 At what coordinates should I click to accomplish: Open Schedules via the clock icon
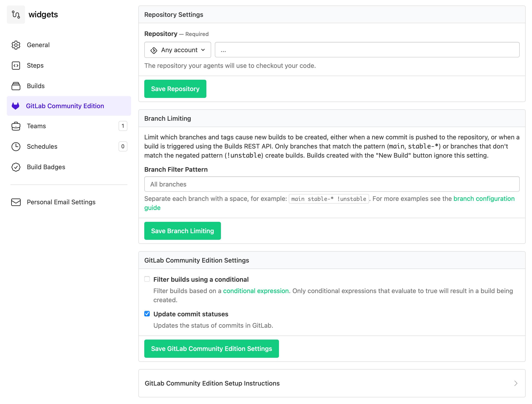[x=16, y=147]
